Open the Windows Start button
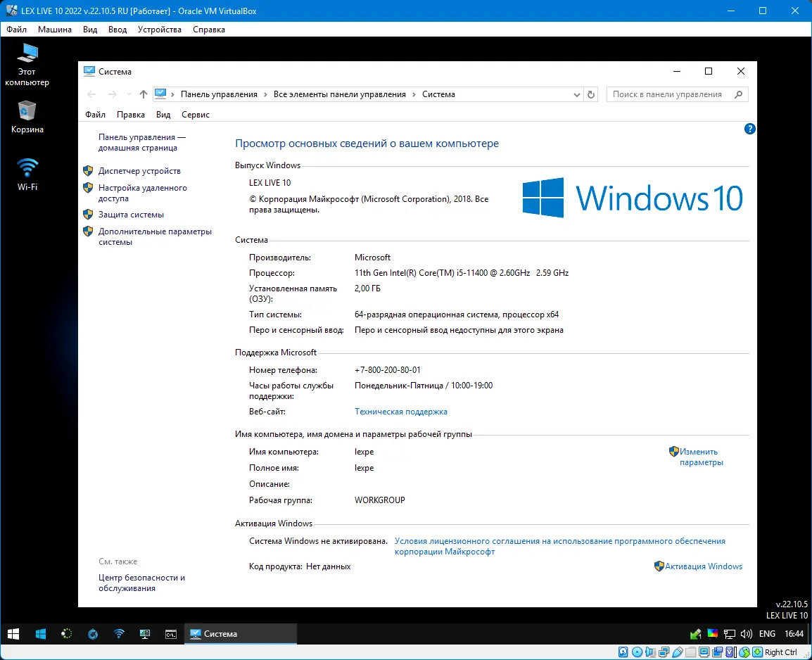Viewport: 812px width, 660px height. (13, 633)
